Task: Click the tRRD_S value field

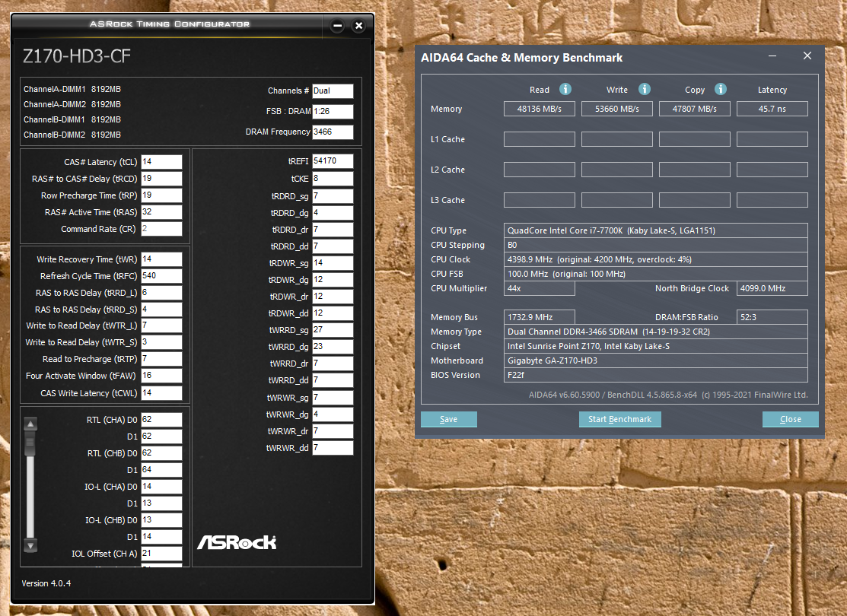Action: tap(161, 310)
